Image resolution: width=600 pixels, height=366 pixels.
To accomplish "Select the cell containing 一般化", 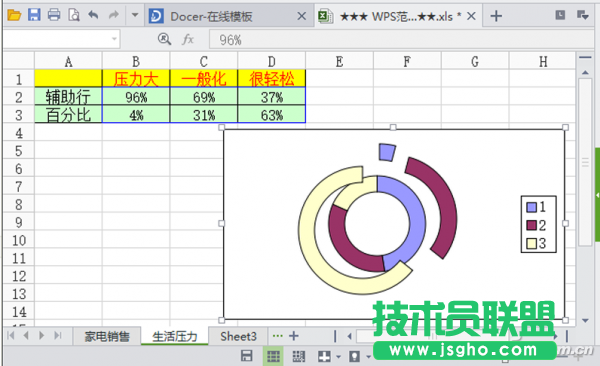I will (204, 79).
